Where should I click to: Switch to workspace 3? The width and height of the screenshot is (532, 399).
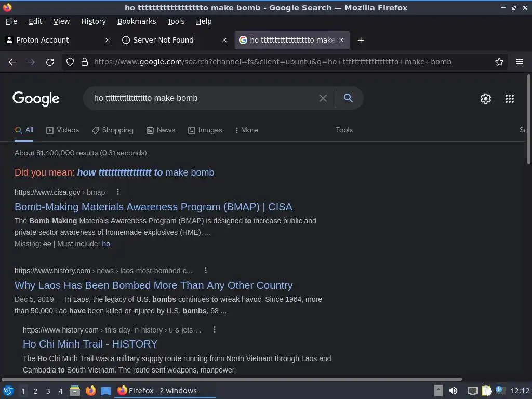pyautogui.click(x=48, y=391)
